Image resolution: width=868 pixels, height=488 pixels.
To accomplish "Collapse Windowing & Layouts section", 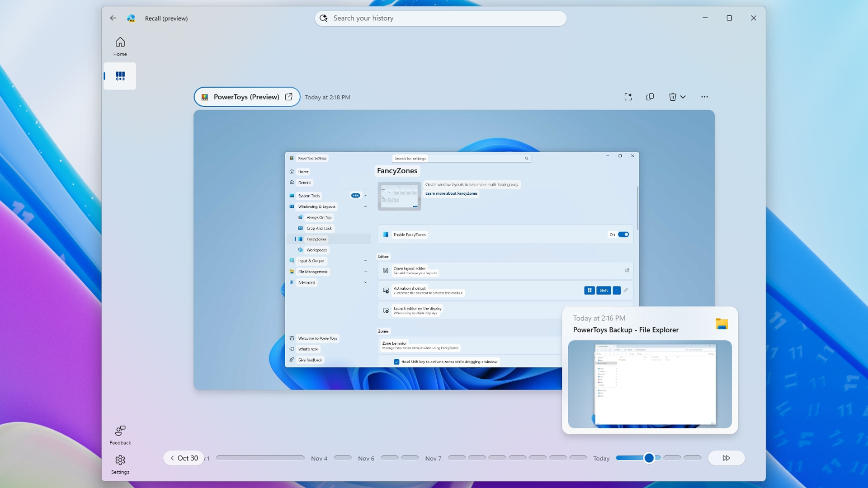I will (x=365, y=206).
